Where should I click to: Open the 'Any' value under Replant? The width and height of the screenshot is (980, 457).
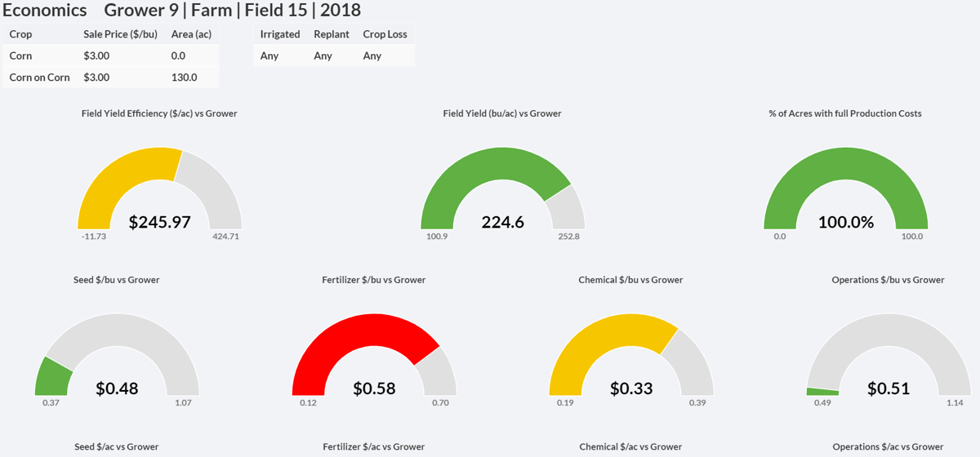(323, 55)
